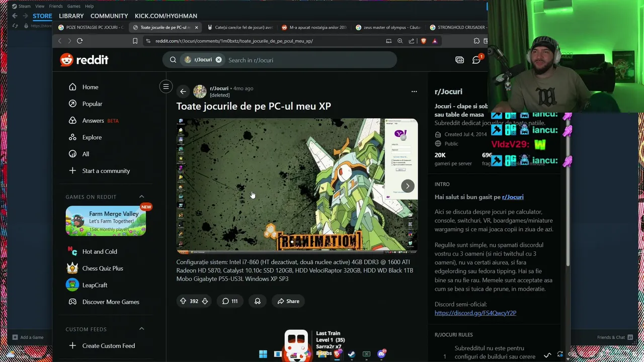Screen dimensions: 644x362
Task: Switch to 'Cate(si care/ce fel de jocuri)' tab
Action: 239,27
